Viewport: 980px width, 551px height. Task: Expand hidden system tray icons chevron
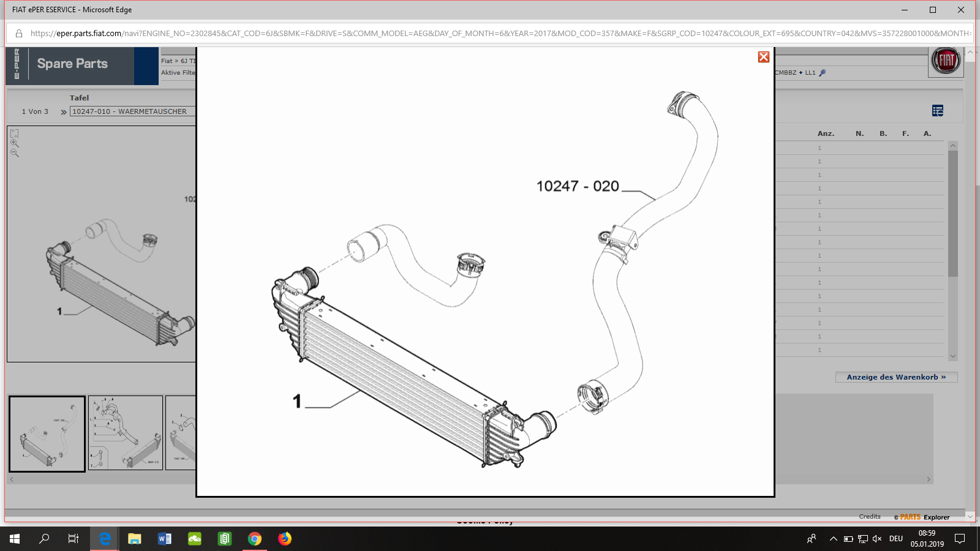click(833, 539)
